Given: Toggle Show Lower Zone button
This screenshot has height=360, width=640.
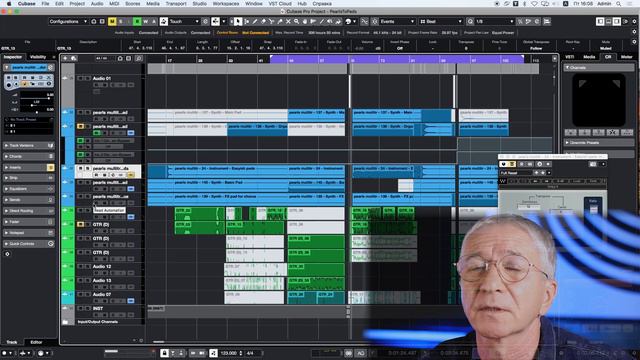Looking at the screenshot, I should tap(609, 21).
